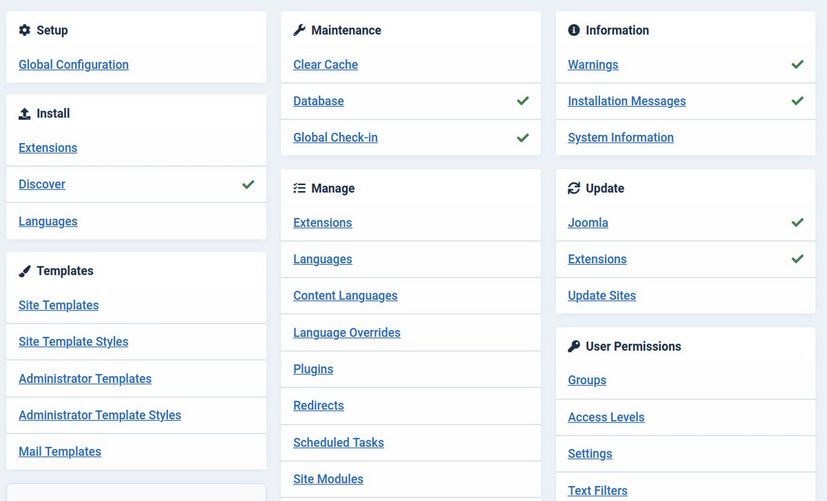Click the Maintenance wrench icon
Image resolution: width=827 pixels, height=501 pixels.
(x=299, y=30)
